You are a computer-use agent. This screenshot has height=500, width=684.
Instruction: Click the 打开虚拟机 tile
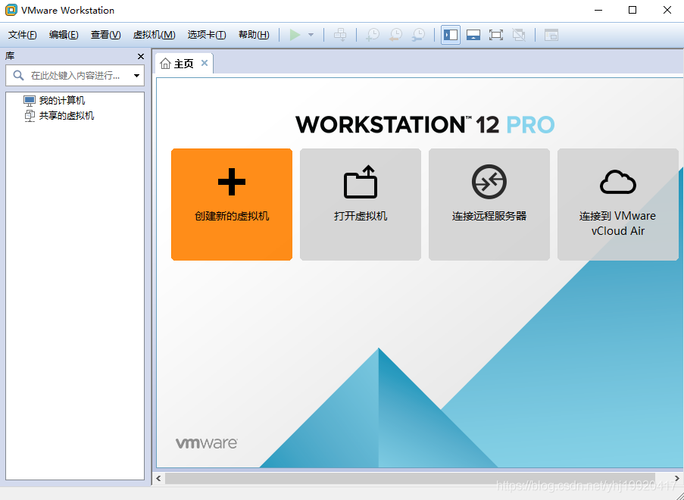[x=360, y=205]
